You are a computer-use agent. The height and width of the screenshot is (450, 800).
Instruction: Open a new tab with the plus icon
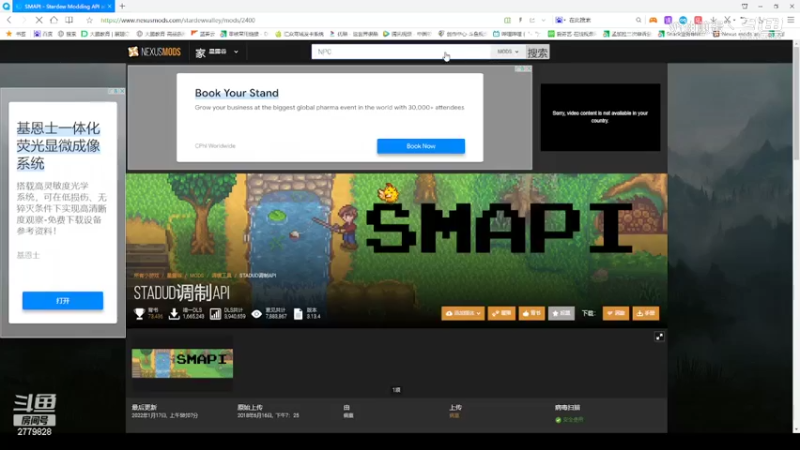[122, 6]
